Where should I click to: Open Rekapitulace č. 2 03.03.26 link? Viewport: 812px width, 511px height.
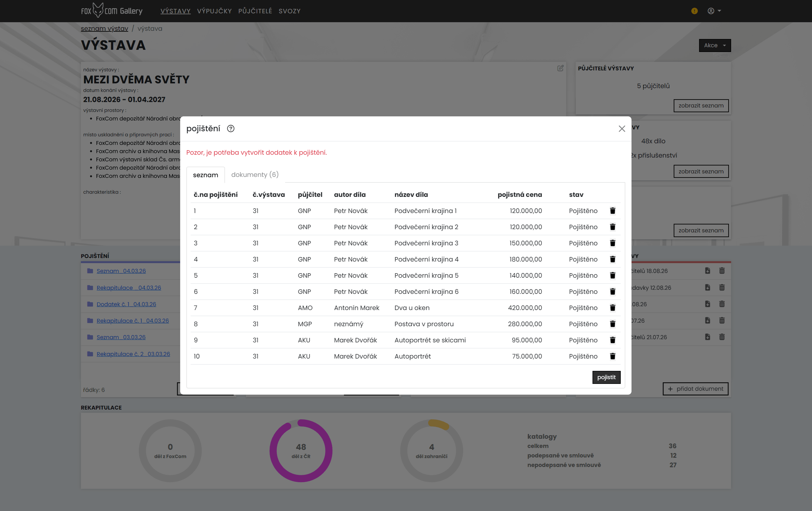point(133,354)
